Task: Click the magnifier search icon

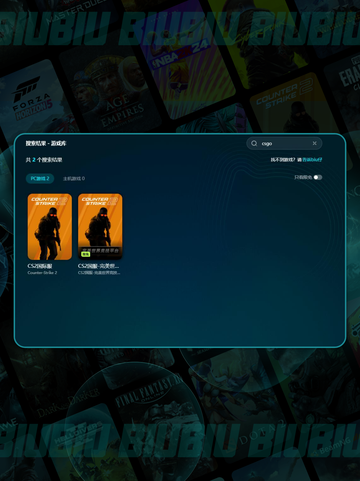Action: coord(254,143)
